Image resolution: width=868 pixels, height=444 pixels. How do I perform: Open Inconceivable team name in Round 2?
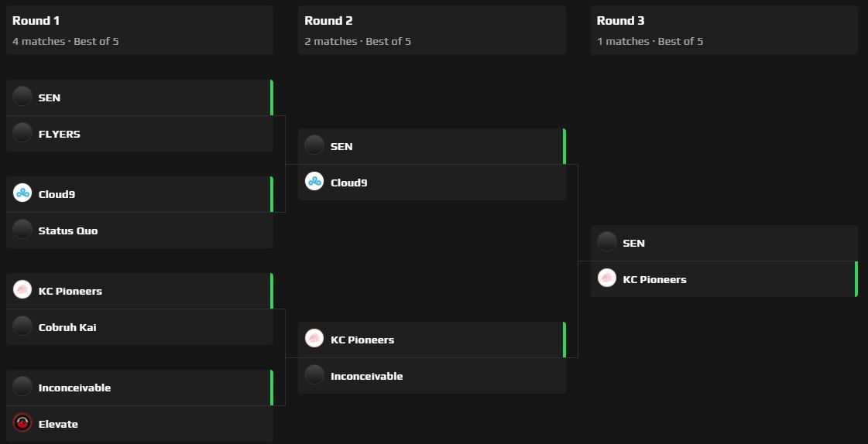coord(366,376)
